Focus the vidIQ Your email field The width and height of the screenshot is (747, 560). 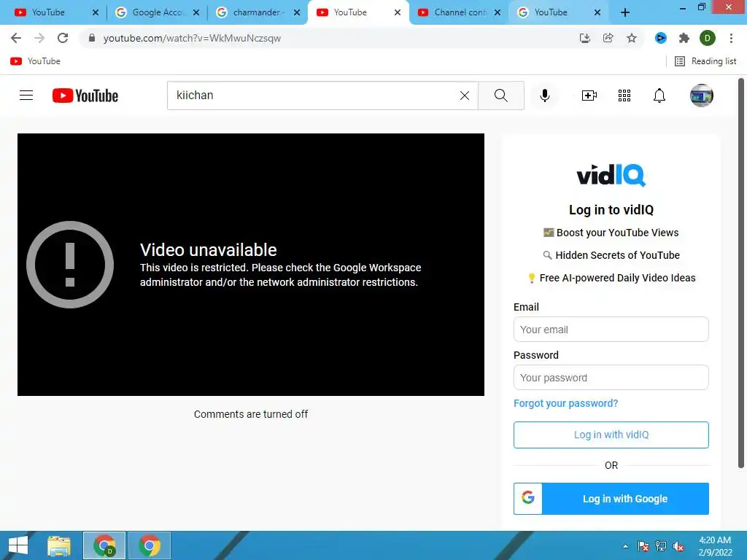611,330
